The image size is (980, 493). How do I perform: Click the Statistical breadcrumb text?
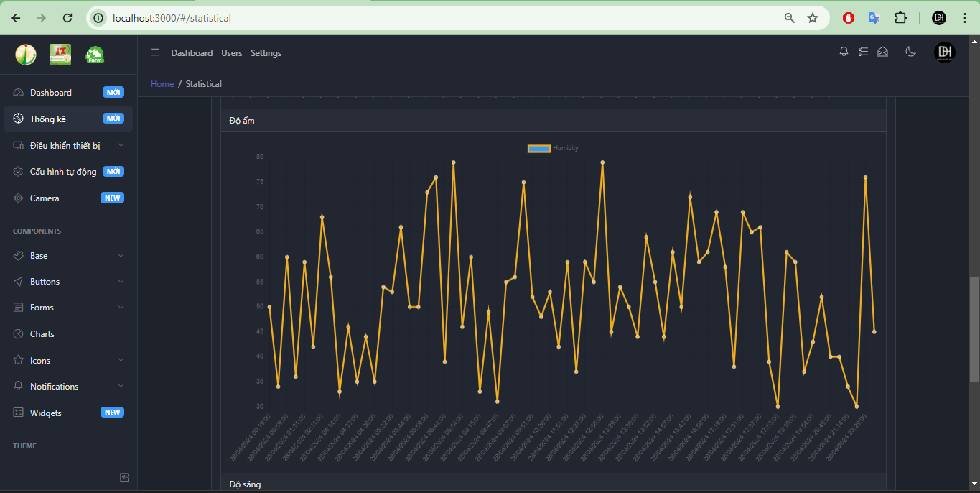(204, 84)
